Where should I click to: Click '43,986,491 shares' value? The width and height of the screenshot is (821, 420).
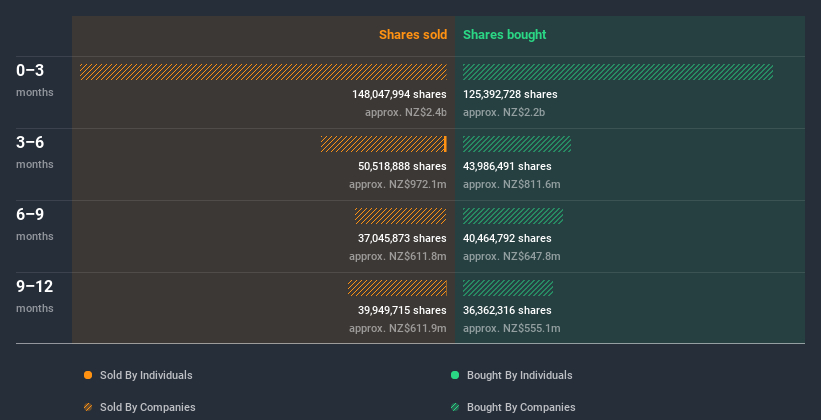(x=507, y=166)
